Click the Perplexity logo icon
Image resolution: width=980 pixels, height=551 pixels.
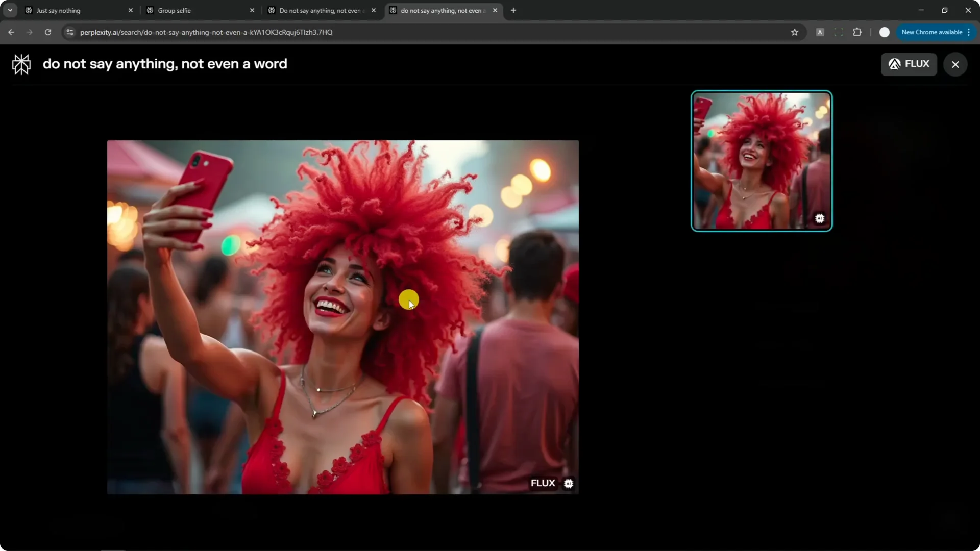21,64
